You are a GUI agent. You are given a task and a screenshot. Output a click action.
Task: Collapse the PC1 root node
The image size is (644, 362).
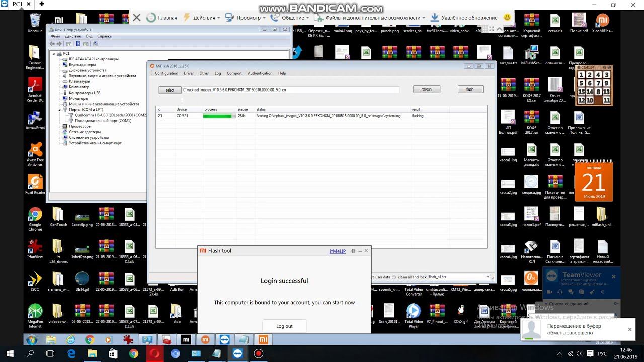[54, 53]
